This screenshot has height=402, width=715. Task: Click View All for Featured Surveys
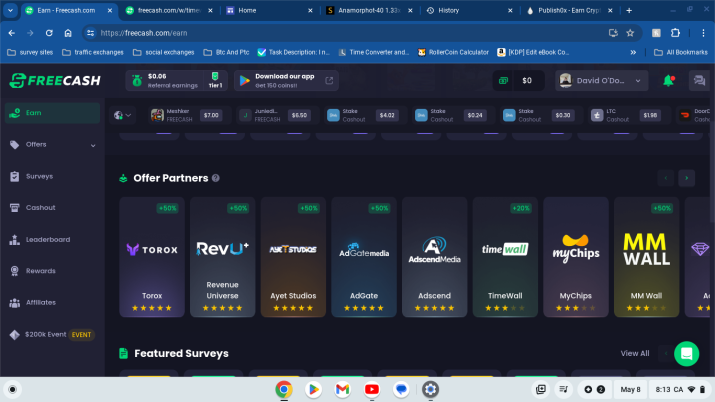[x=635, y=353]
